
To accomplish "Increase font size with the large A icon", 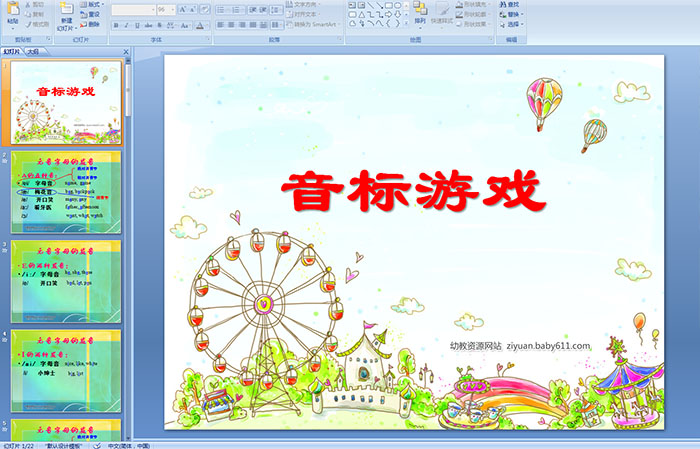I will [183, 9].
